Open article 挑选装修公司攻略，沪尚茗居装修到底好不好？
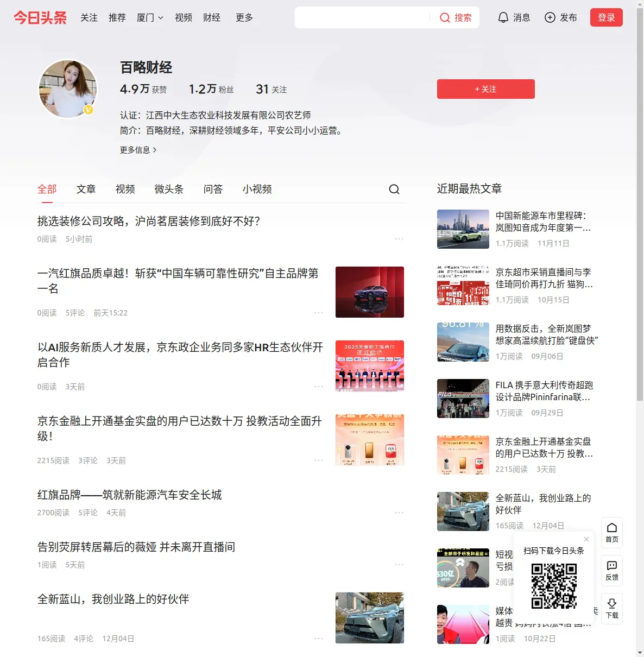 (149, 221)
